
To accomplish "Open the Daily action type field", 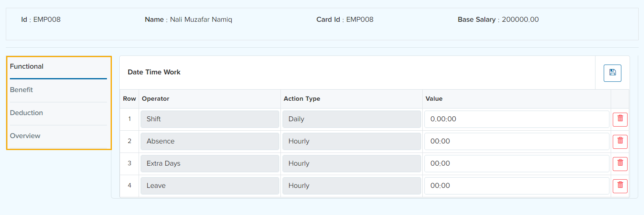I will point(352,119).
